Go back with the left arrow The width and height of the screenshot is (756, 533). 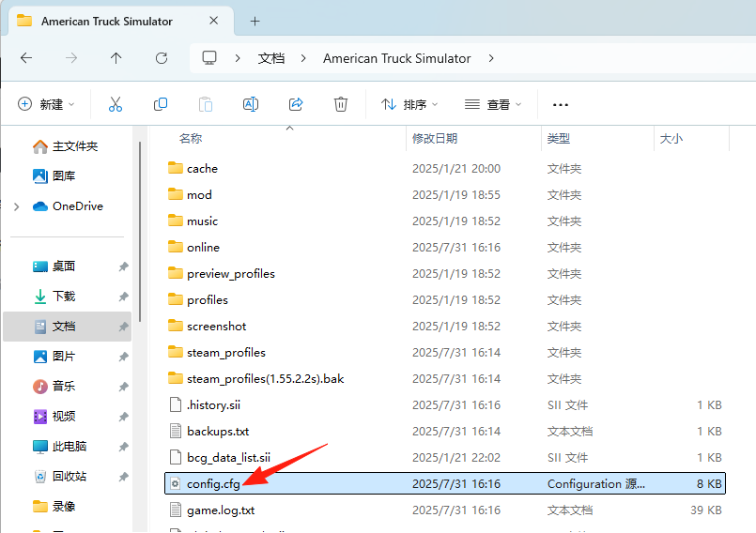26,58
